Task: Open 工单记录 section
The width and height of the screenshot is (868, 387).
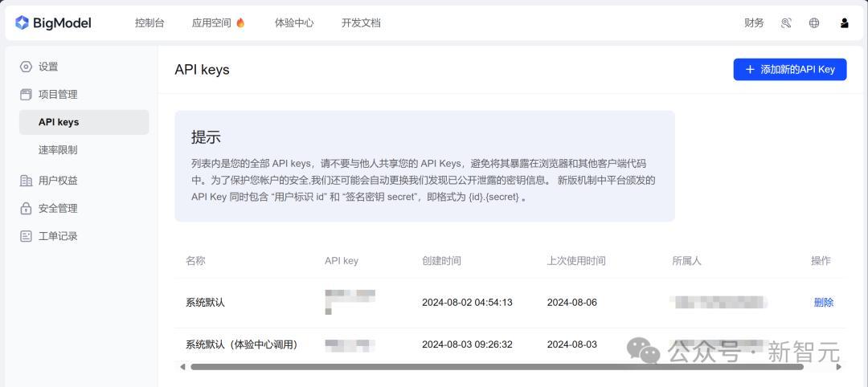Action: pyautogui.click(x=58, y=236)
